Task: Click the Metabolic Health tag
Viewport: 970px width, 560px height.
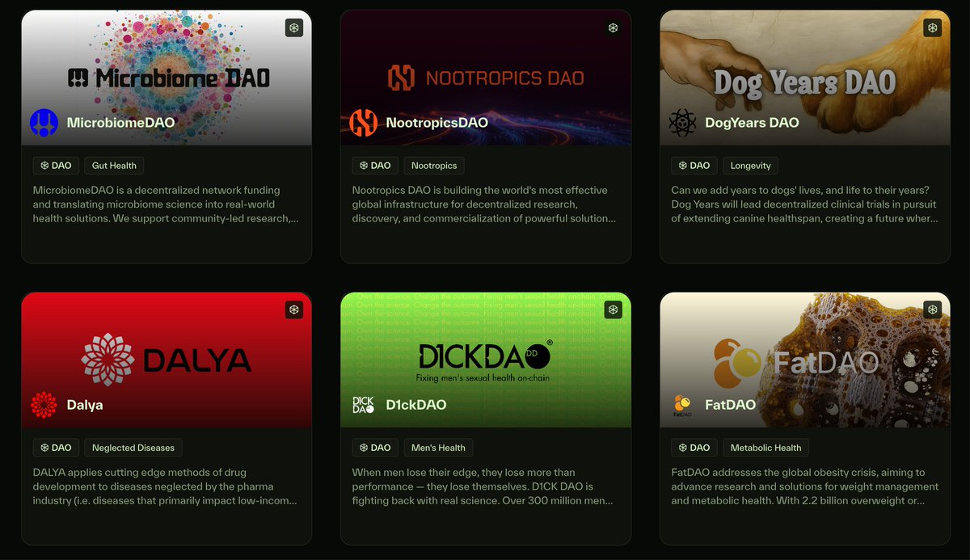Action: coord(765,448)
